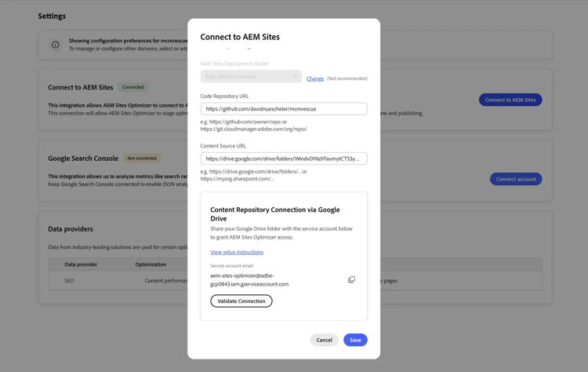This screenshot has width=588, height=372.
Task: Focus the Content Source URL field
Action: pos(284,159)
